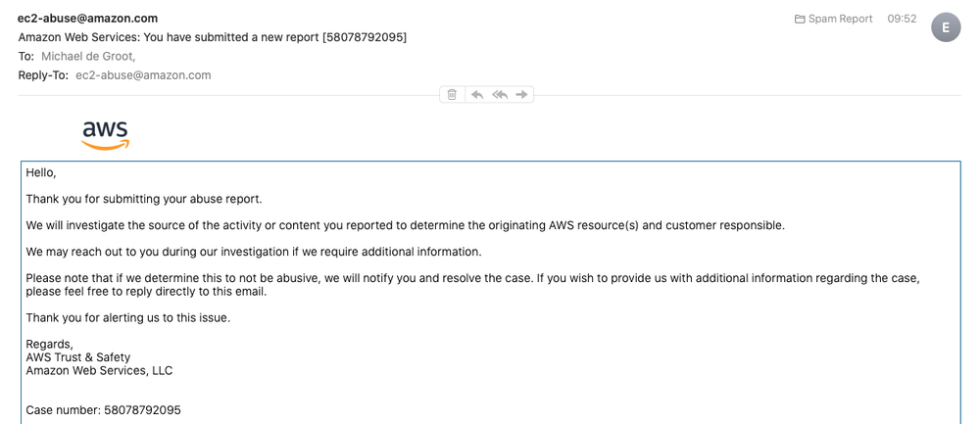The height and width of the screenshot is (424, 980).
Task: Click the Reply-To address ec2-abuse@amazon.com
Action: (x=143, y=75)
